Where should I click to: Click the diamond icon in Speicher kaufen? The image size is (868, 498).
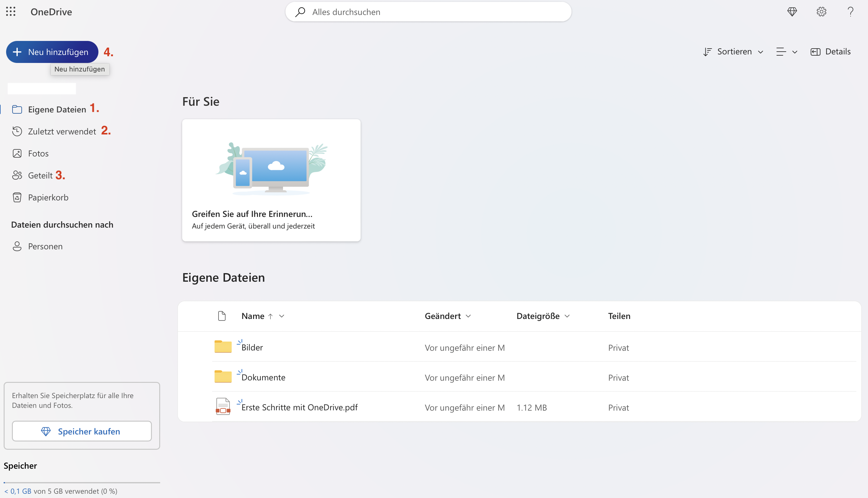pos(46,431)
